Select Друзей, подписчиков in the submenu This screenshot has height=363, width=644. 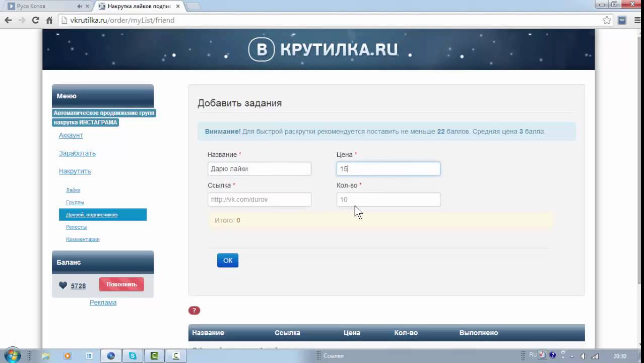103,215
